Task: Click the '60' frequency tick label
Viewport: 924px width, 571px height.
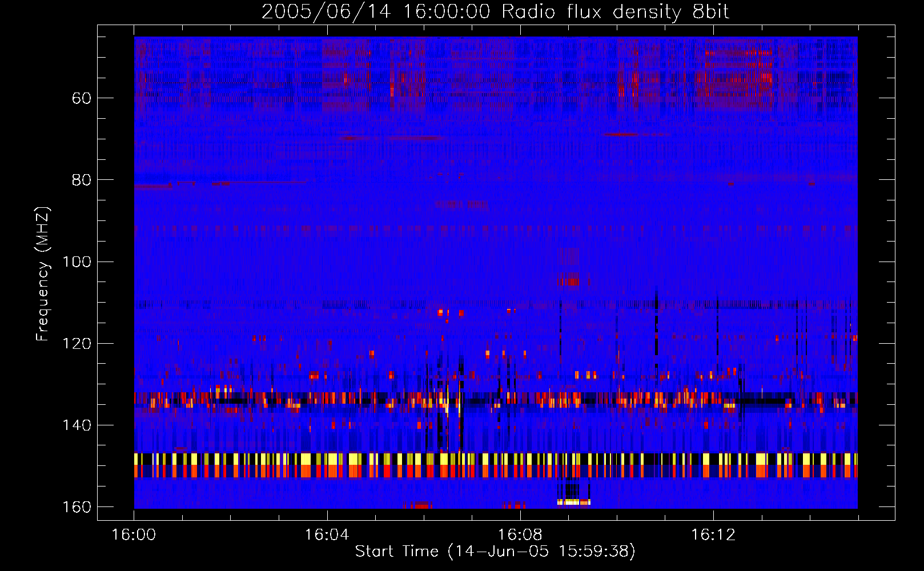Action: pyautogui.click(x=82, y=98)
